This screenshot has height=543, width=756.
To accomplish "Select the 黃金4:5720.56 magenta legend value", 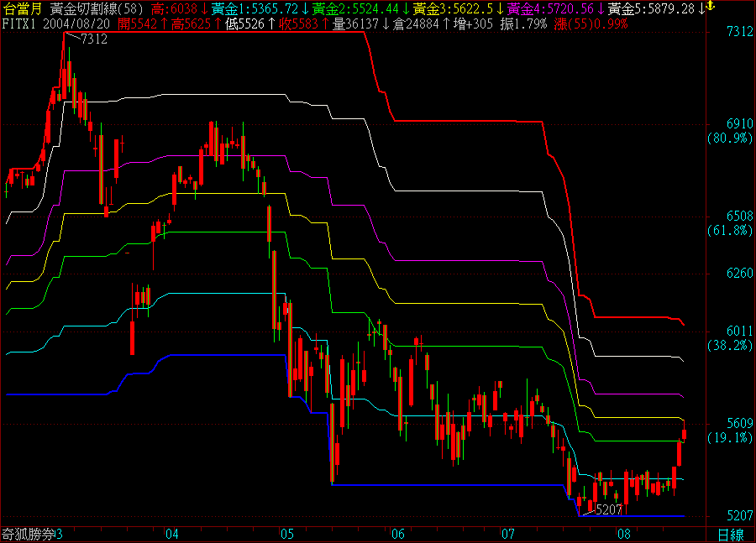I will (x=551, y=8).
